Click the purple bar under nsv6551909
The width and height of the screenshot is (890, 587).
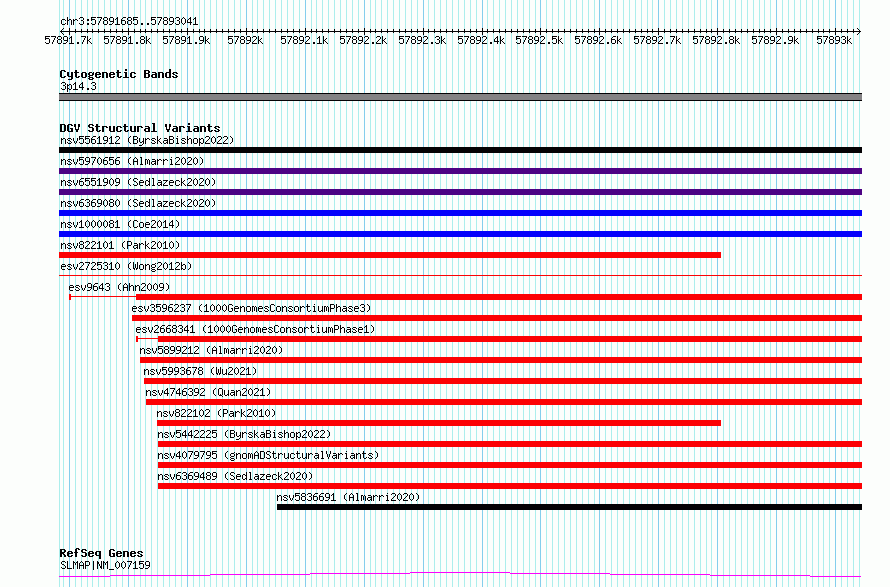(x=460, y=192)
